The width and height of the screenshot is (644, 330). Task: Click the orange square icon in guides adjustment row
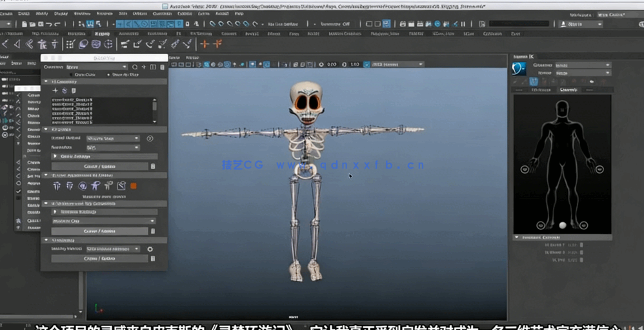click(x=134, y=186)
